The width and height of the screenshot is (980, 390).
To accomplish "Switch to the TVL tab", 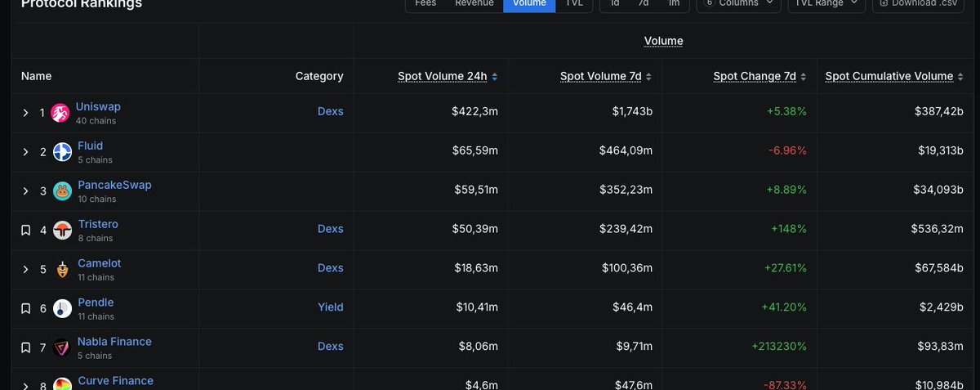I will (574, 4).
